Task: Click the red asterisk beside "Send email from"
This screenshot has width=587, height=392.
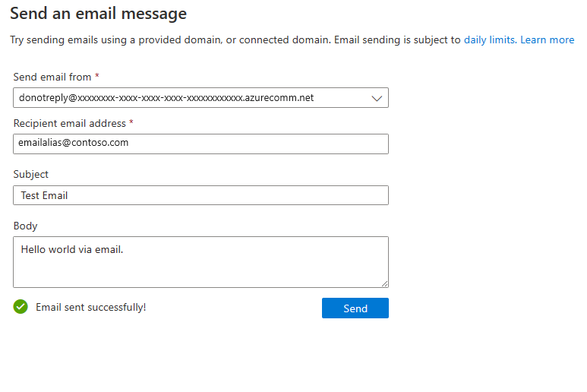Action: pos(97,77)
